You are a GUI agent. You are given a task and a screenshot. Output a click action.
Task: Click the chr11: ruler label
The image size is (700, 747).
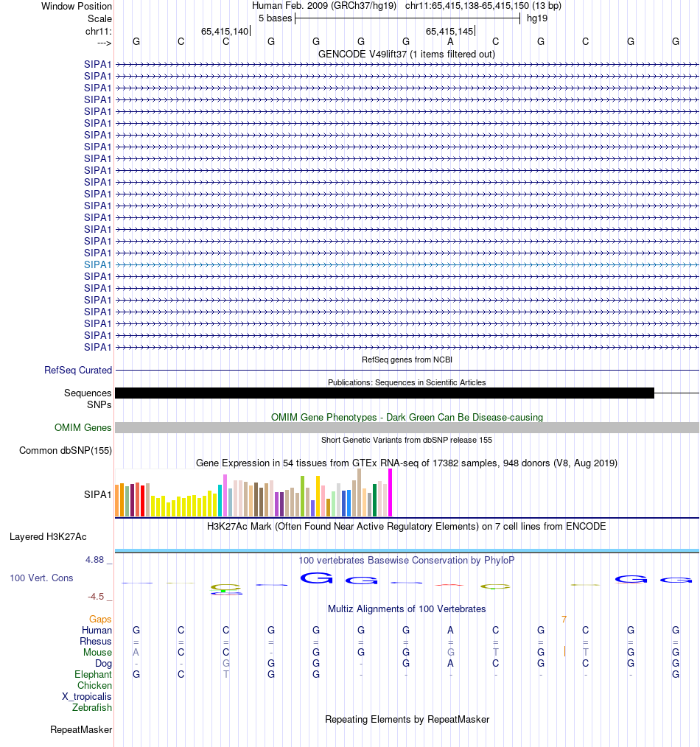coord(99,32)
